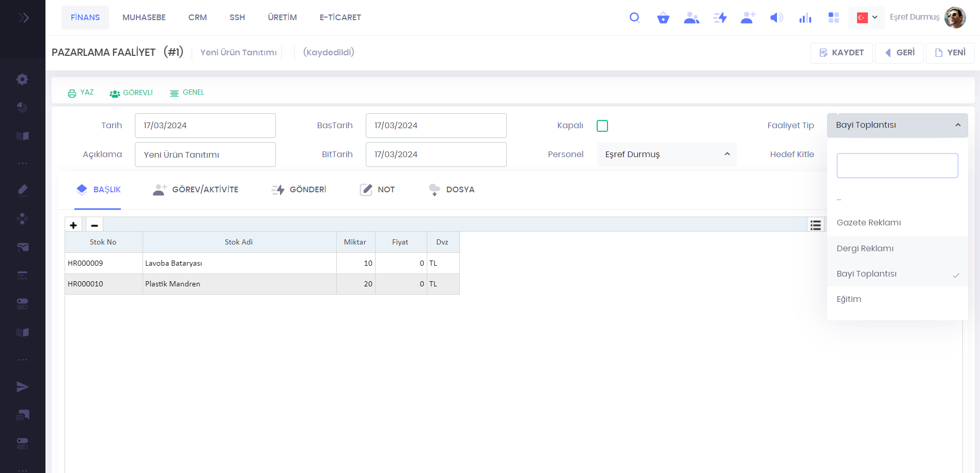The width and height of the screenshot is (980, 473).
Task: Collapse the Faaliyet Tip dropdown
Action: [897, 125]
